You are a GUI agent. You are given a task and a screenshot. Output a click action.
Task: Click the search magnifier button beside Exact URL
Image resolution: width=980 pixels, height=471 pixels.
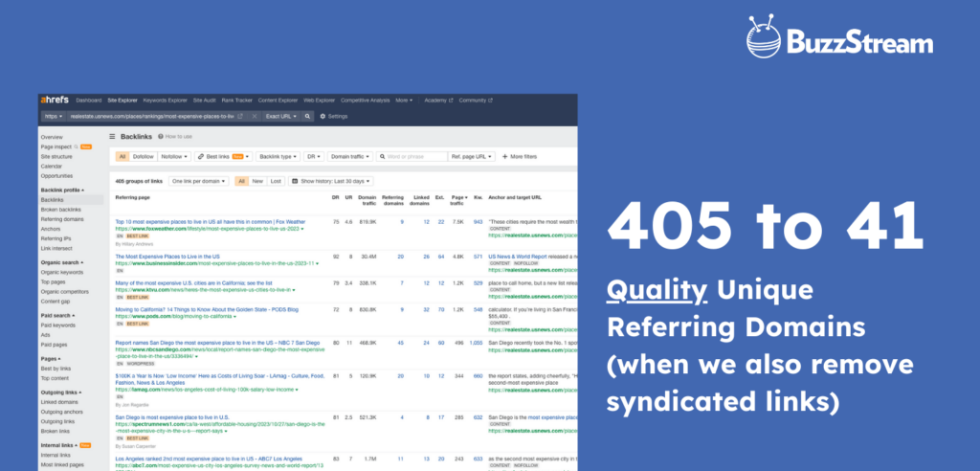308,116
